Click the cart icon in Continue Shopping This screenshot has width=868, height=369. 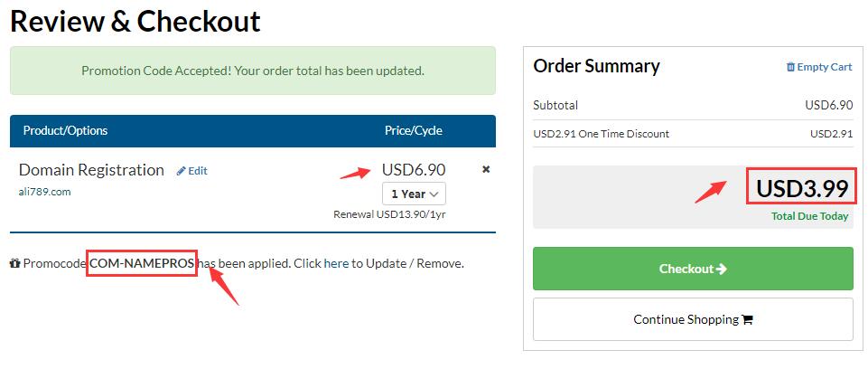coord(747,319)
